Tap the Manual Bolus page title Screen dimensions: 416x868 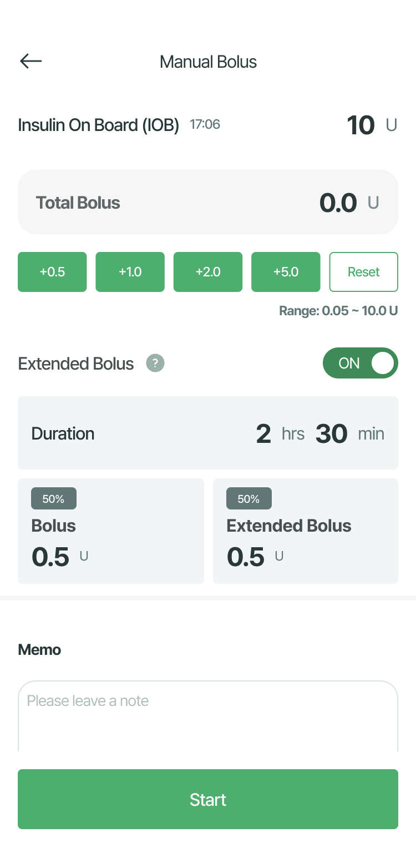pos(208,62)
